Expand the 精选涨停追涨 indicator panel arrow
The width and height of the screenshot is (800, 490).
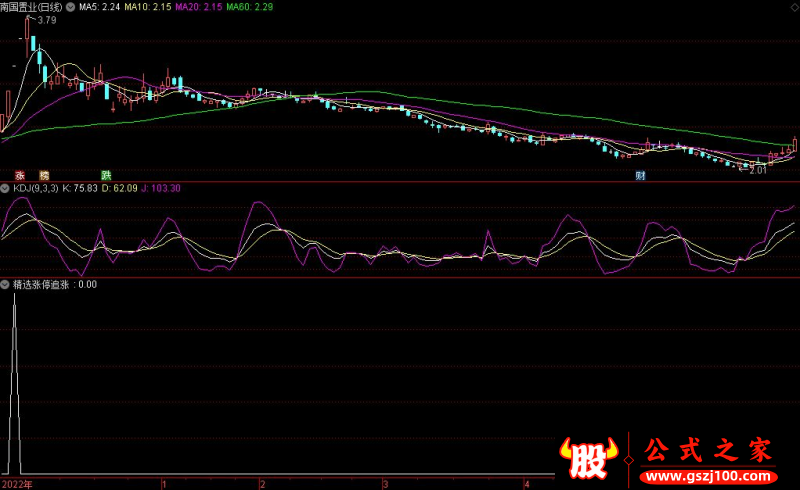tap(6, 284)
